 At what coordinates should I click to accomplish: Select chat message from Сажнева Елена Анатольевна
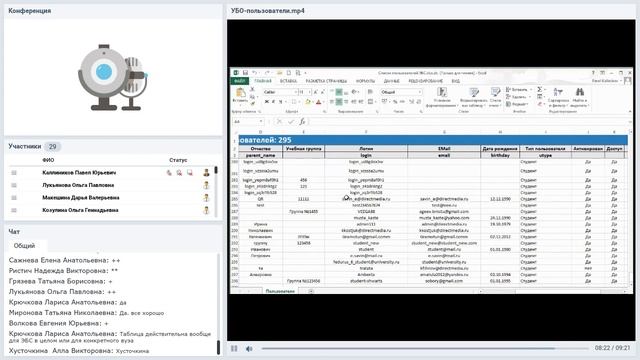coord(64,260)
